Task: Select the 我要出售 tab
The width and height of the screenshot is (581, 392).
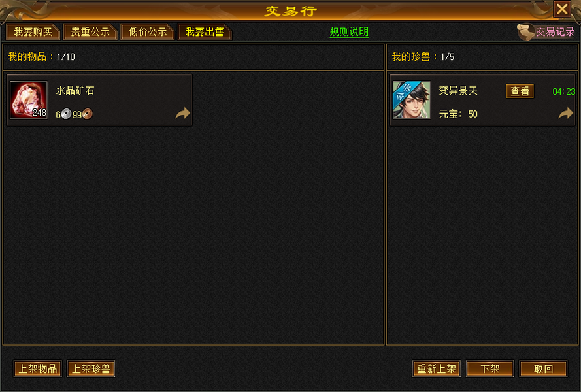Action: 205,32
